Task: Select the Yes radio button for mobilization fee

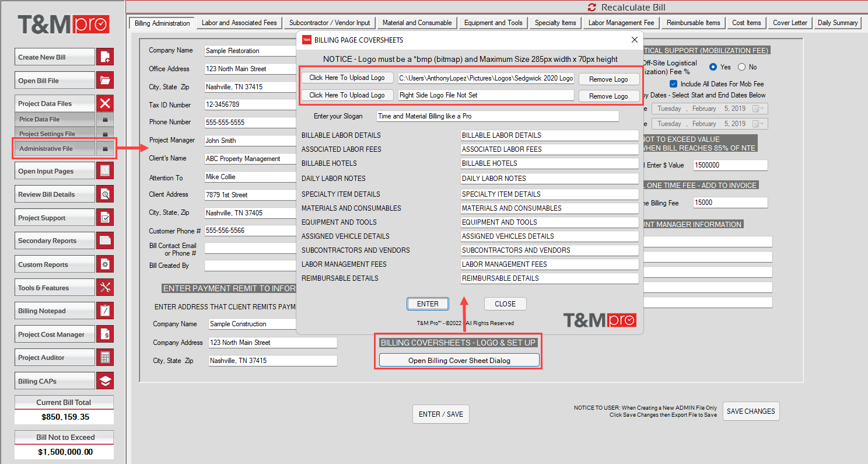Action: coord(713,67)
